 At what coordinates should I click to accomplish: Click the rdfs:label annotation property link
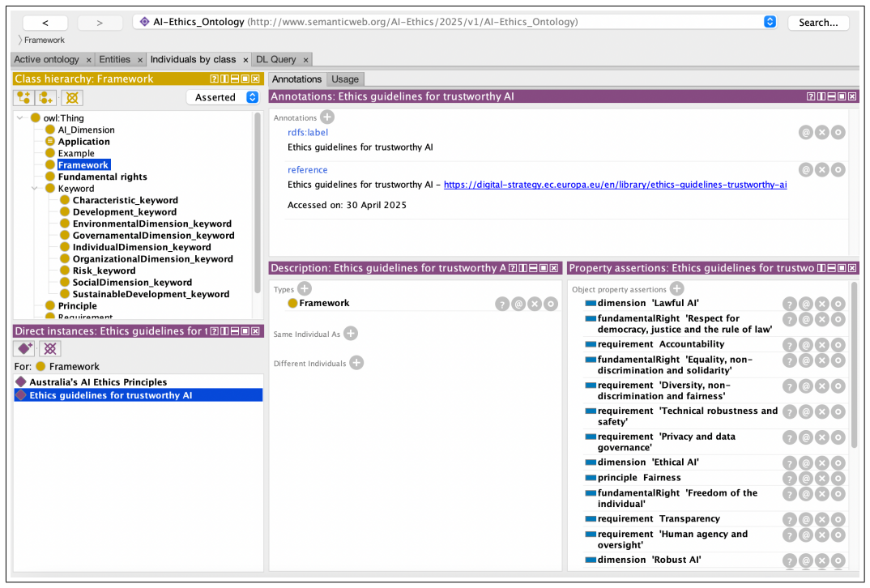(307, 132)
